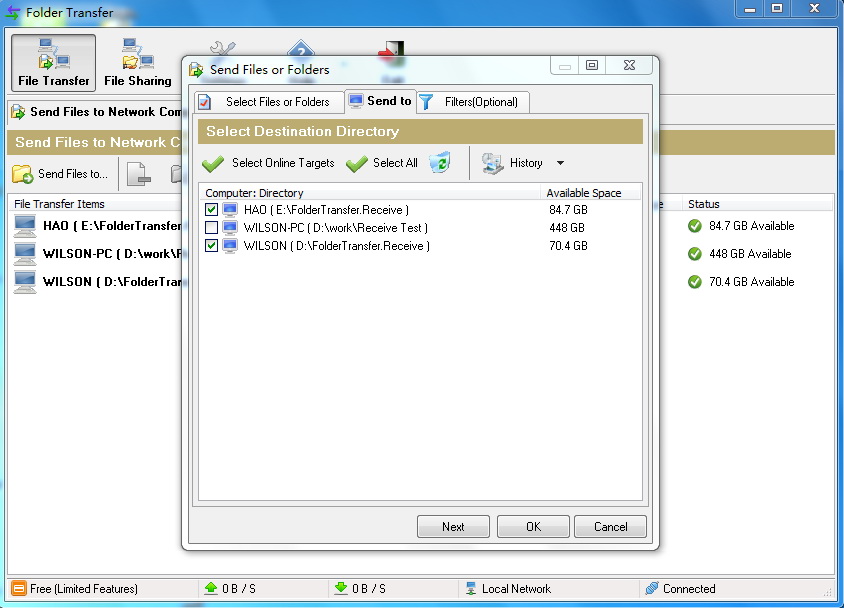
Task: Click the WILSON monitor icon in main list
Action: point(25,281)
